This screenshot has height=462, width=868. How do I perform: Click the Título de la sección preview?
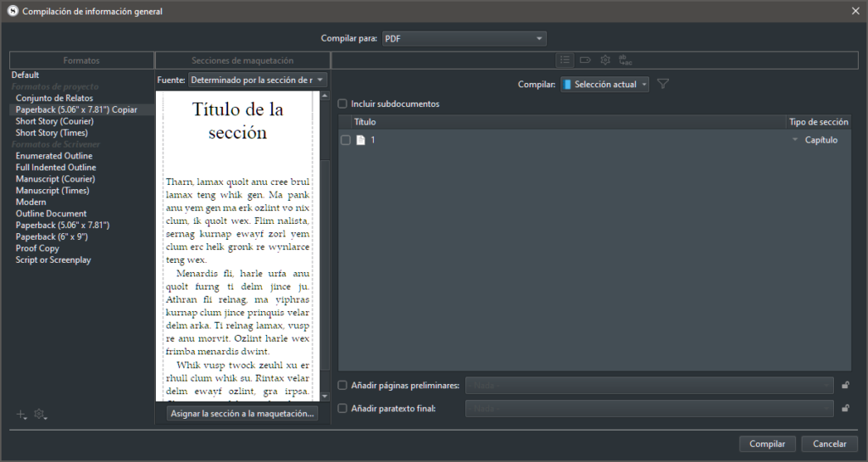(237, 120)
